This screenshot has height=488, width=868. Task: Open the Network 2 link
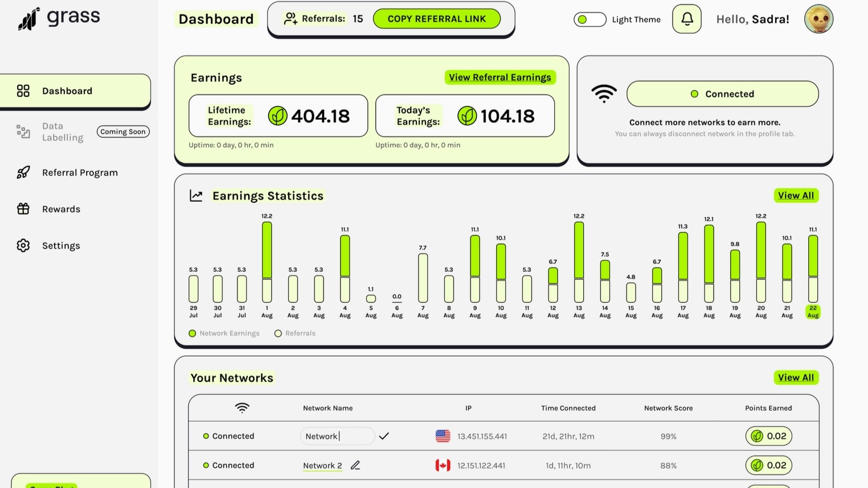tap(322, 466)
